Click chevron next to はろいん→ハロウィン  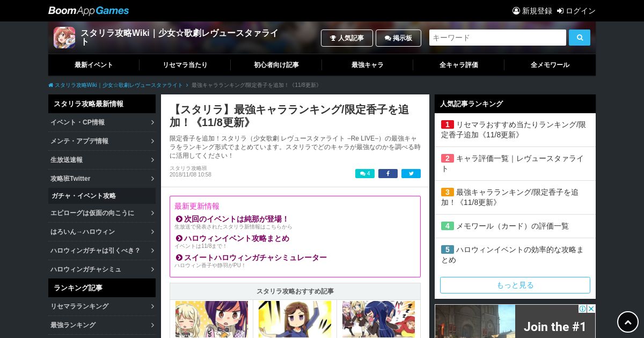152,232
